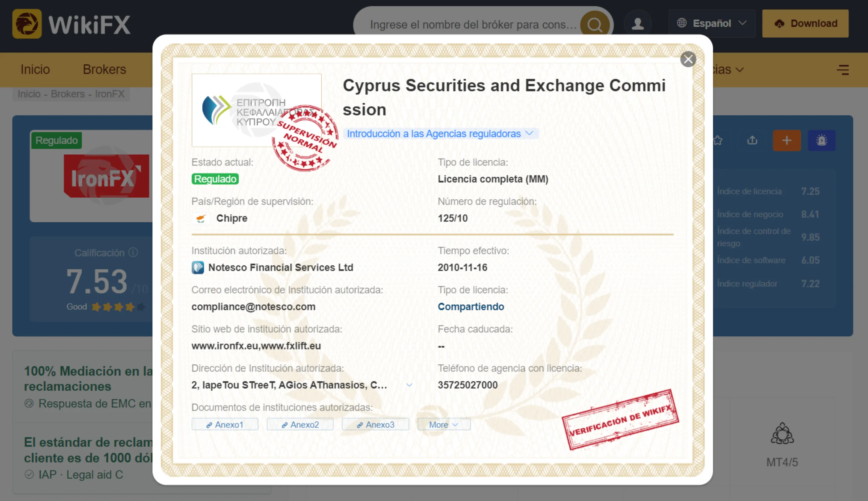This screenshot has height=501, width=868.
Task: Open the More documents dropdown
Action: (x=444, y=424)
